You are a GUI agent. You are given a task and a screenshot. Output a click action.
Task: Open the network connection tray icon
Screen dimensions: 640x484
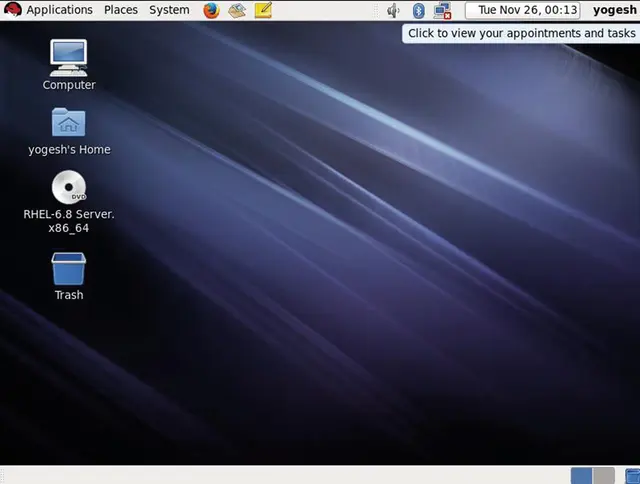coord(443,10)
